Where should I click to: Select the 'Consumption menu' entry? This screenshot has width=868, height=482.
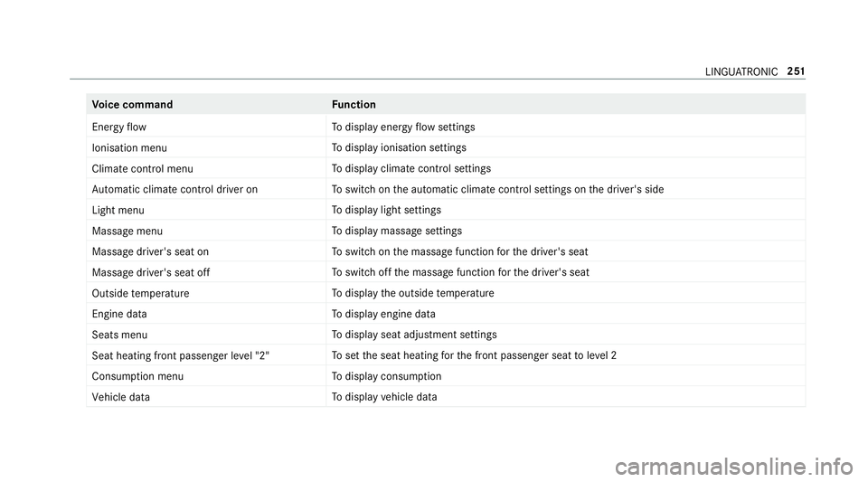click(x=137, y=376)
